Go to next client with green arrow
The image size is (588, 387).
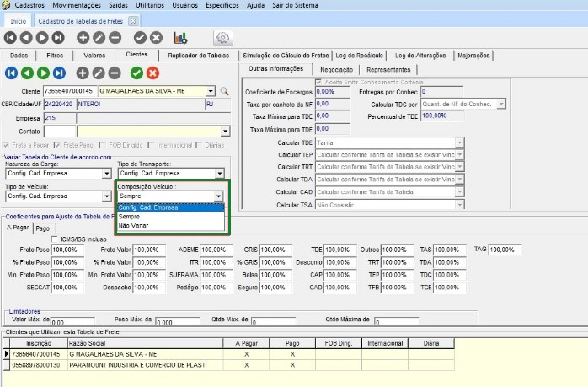click(x=42, y=73)
